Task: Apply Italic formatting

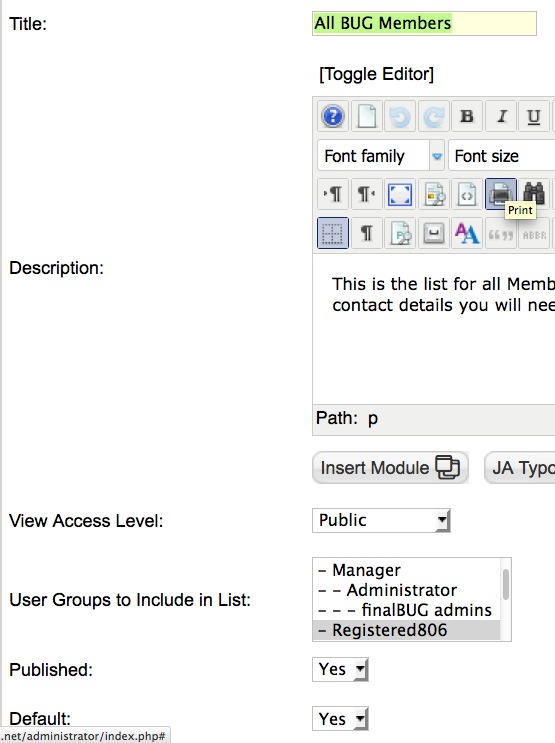Action: coord(500,116)
